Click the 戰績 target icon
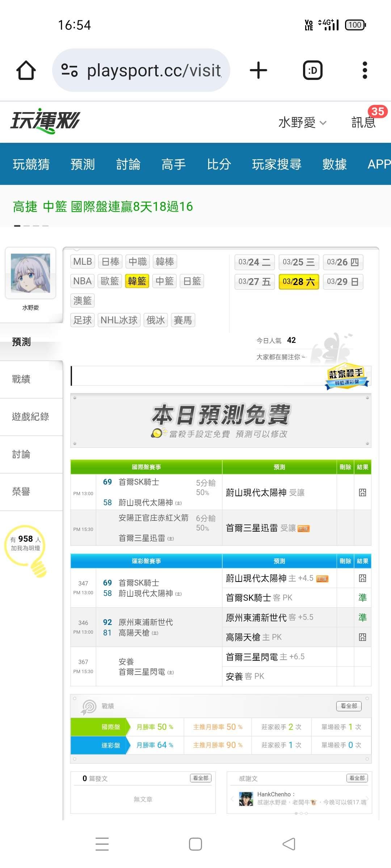This screenshot has height=868, width=391. (89, 707)
